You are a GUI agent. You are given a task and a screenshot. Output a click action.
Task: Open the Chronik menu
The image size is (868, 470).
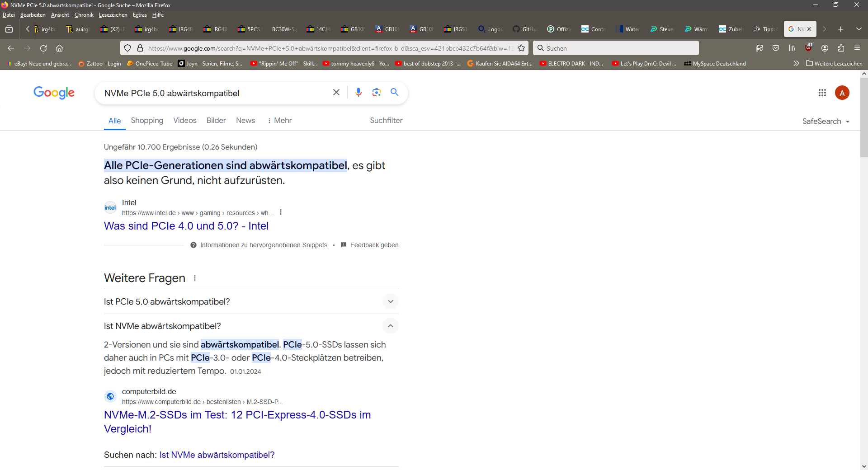click(84, 15)
